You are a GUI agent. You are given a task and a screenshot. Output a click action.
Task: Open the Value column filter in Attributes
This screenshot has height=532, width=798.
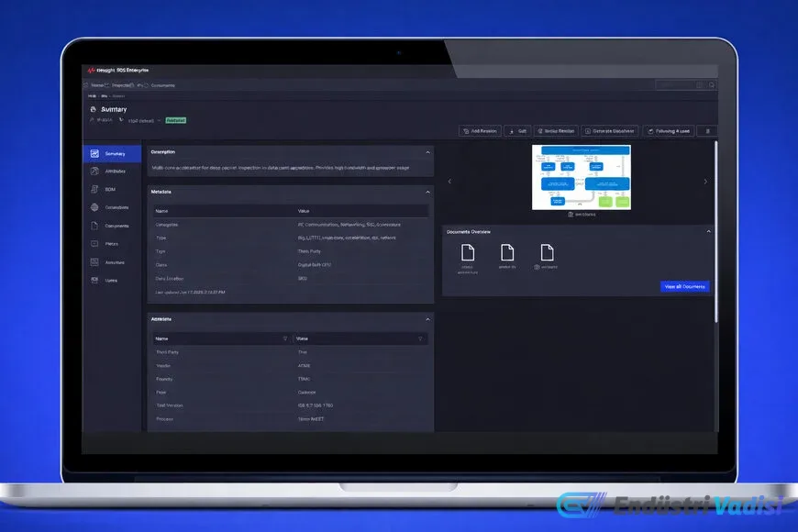[x=420, y=338]
